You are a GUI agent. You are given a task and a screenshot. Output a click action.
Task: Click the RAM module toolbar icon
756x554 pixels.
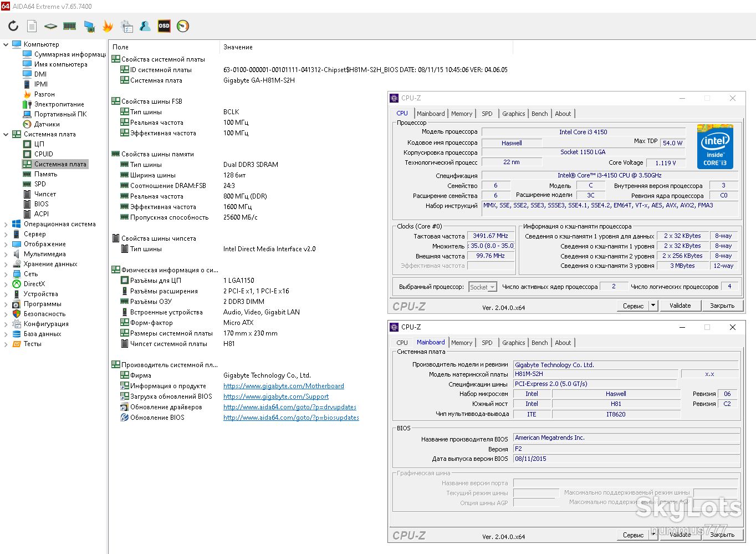tap(69, 26)
